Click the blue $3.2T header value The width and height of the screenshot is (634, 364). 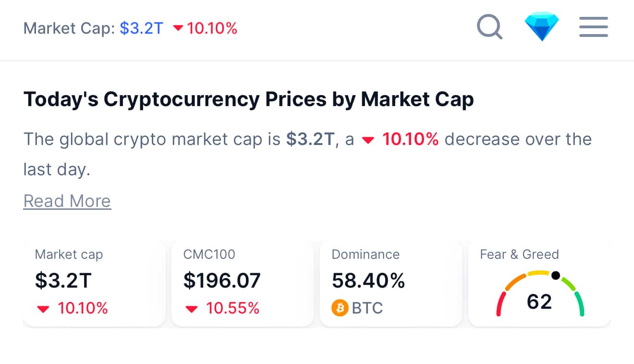pyautogui.click(x=141, y=28)
